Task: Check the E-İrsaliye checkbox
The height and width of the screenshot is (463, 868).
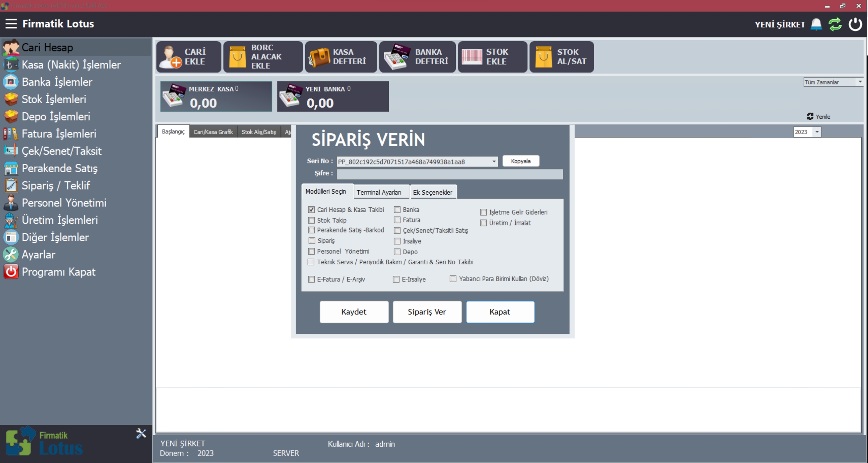Action: click(396, 279)
